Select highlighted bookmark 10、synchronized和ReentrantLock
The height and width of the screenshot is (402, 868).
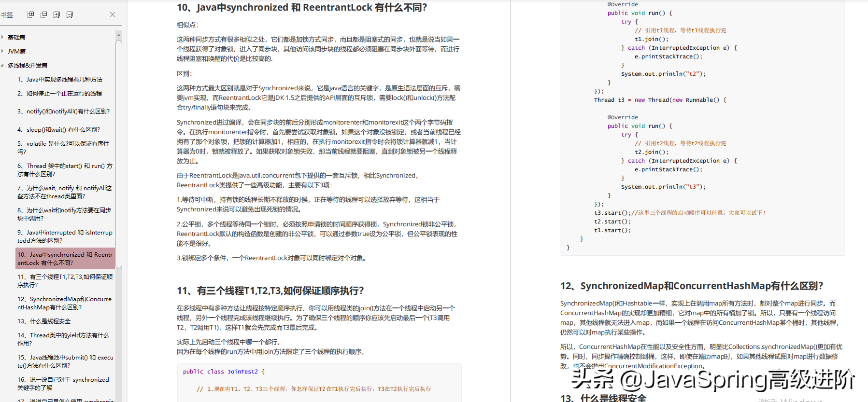[x=65, y=258]
